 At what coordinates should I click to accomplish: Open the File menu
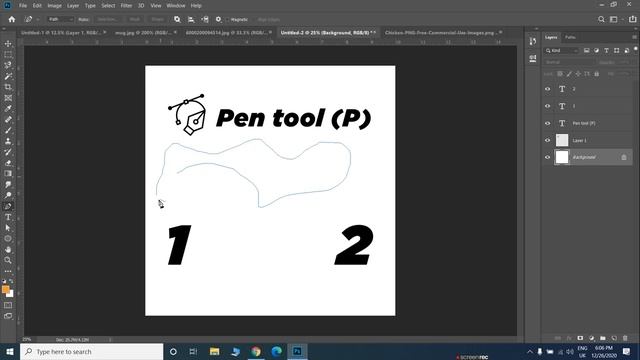coord(23,6)
